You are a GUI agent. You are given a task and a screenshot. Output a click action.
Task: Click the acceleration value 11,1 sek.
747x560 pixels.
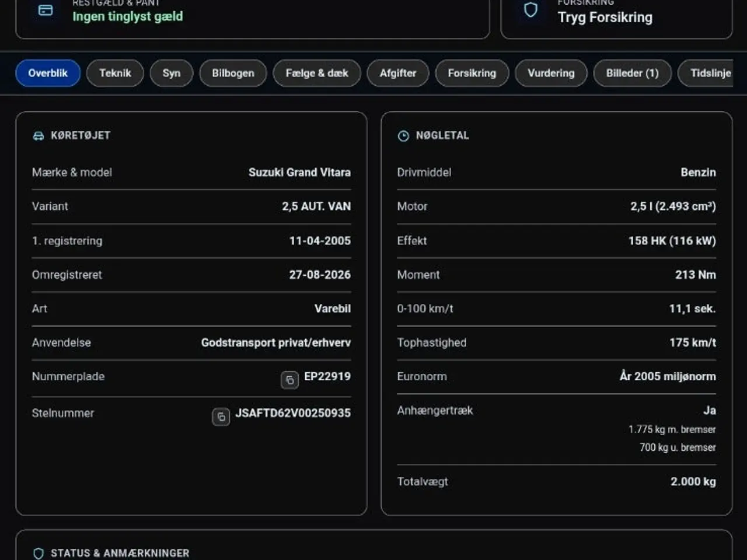click(693, 308)
